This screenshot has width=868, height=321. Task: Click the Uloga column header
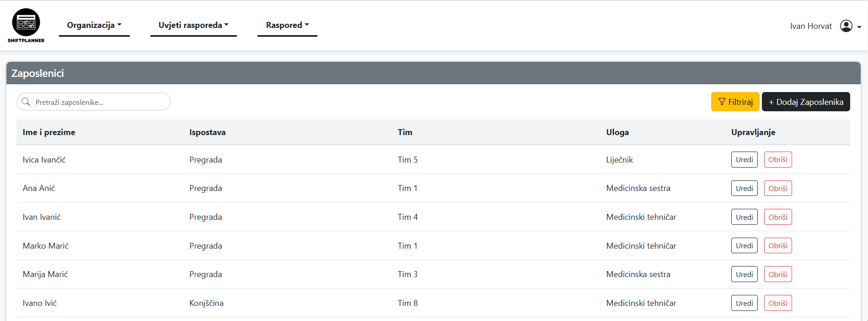tap(617, 132)
